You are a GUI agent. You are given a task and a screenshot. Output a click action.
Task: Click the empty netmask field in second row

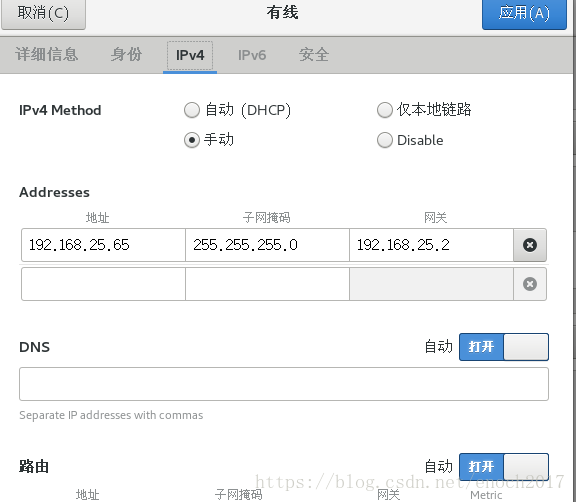click(267, 284)
